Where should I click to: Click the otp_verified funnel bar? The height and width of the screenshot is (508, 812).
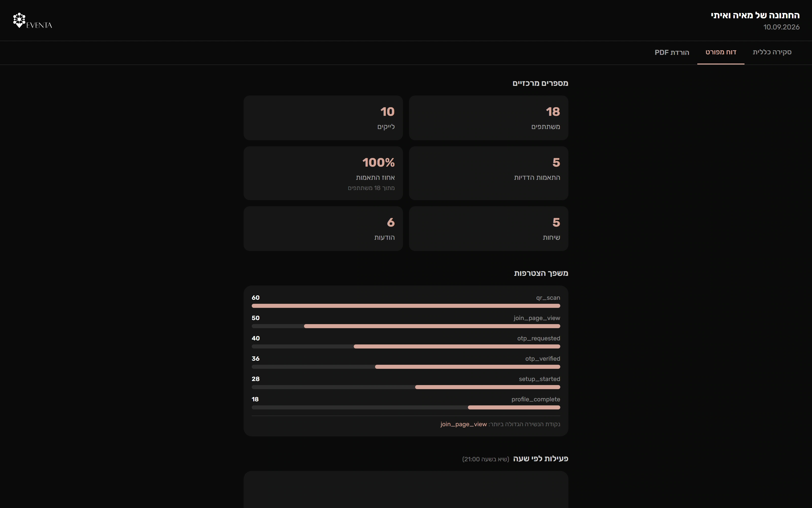pos(406,367)
